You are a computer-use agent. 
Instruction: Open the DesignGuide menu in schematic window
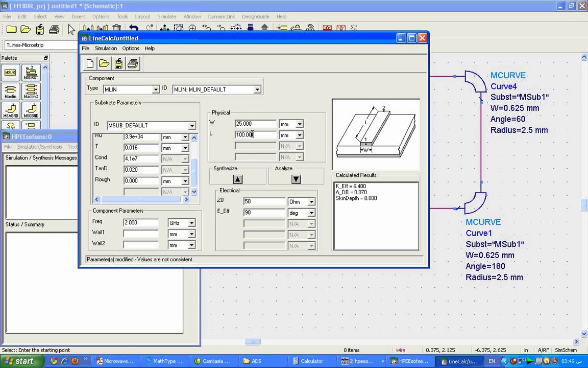[x=255, y=16]
